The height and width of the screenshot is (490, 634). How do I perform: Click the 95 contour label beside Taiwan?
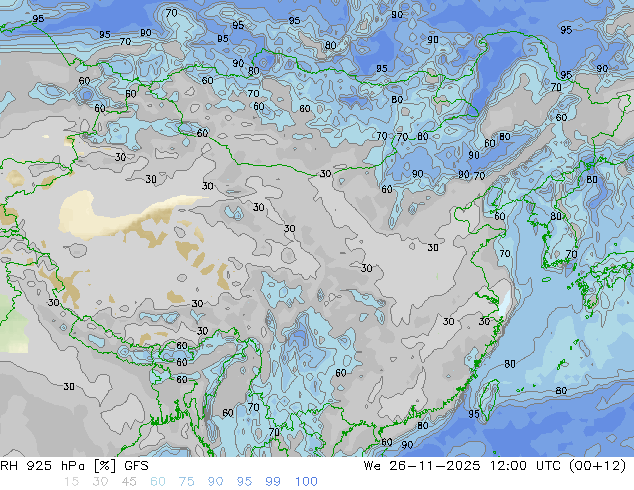pos(474,414)
